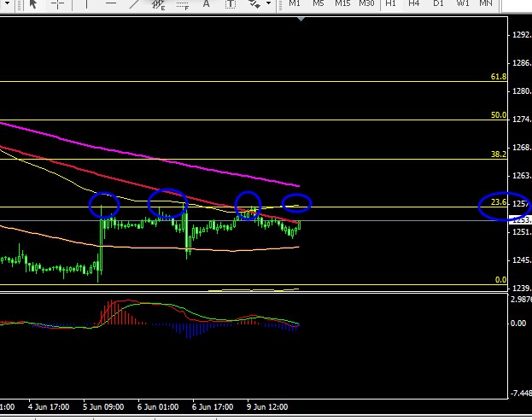This screenshot has height=420, width=532.
Task: Select the Fibonacci retracement tool
Action: pos(183,5)
